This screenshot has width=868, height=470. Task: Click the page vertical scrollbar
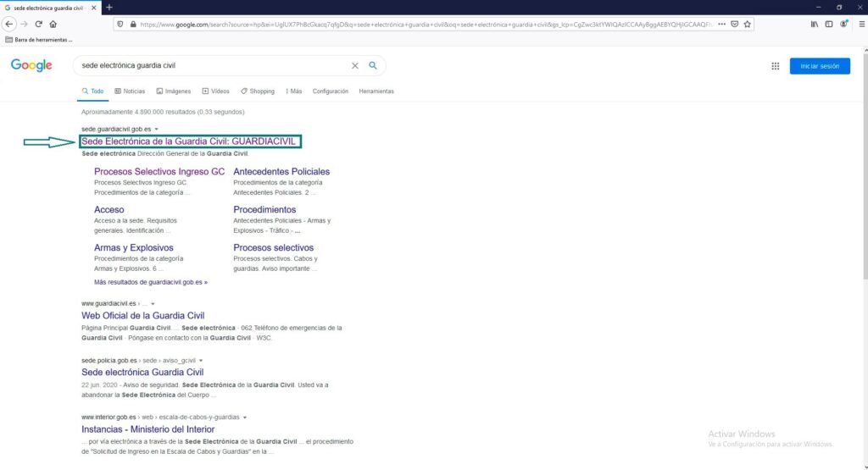[x=865, y=166]
